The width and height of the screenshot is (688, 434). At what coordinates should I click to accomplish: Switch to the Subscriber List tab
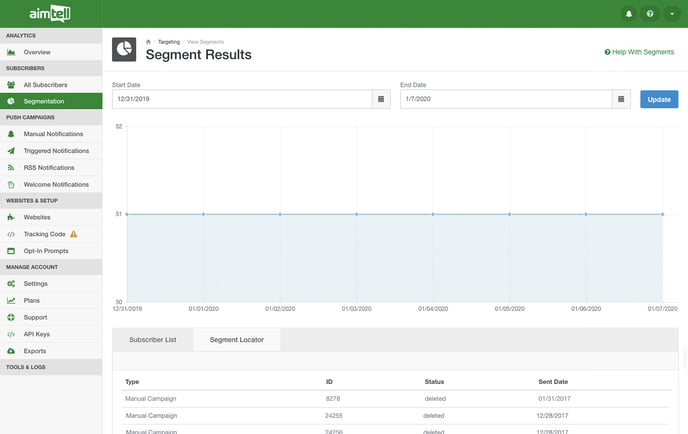point(153,340)
